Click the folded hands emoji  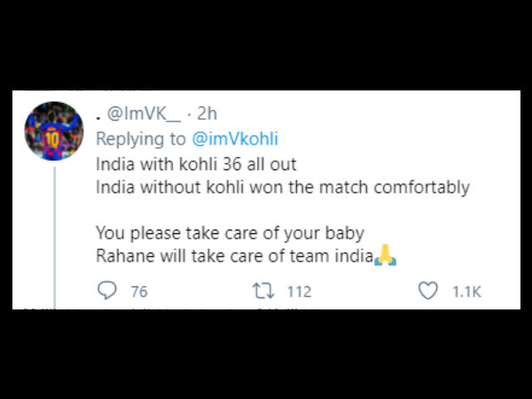[x=384, y=256]
